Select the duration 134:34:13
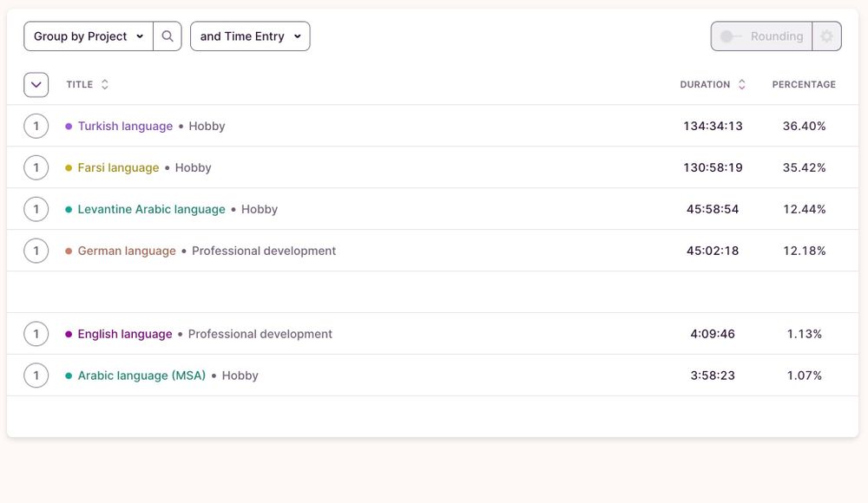Image resolution: width=868 pixels, height=503 pixels. tap(713, 126)
